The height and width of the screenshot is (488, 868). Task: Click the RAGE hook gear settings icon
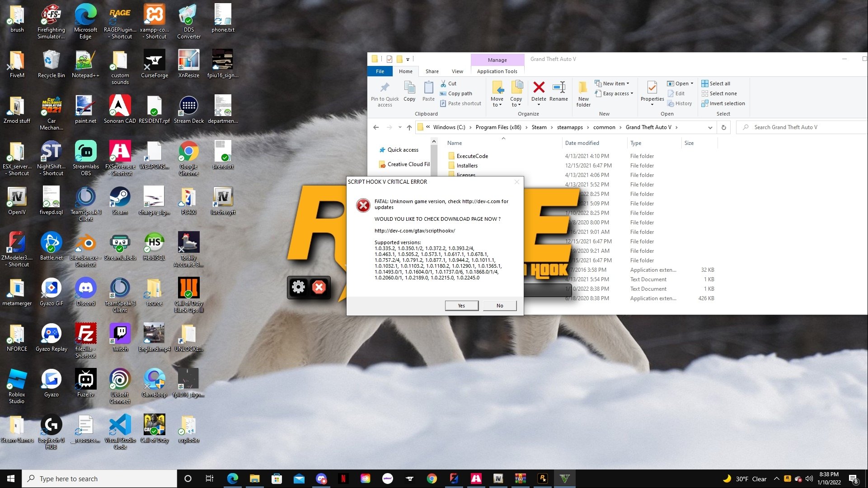[298, 288]
